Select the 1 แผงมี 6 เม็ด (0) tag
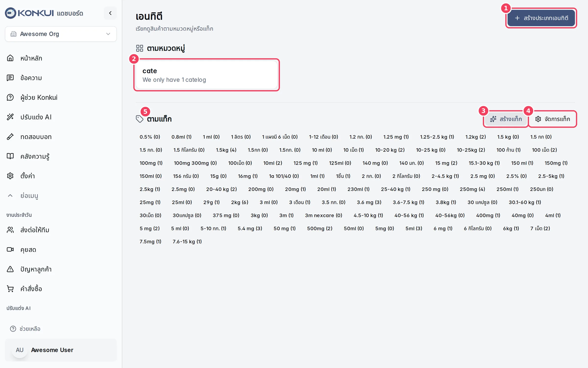 (280, 137)
